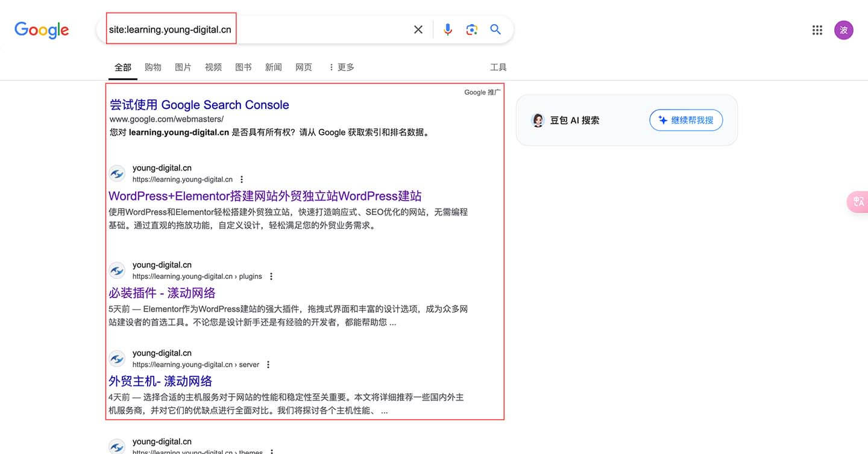Open Google Lens image search icon
This screenshot has height=454, width=868.
(472, 30)
